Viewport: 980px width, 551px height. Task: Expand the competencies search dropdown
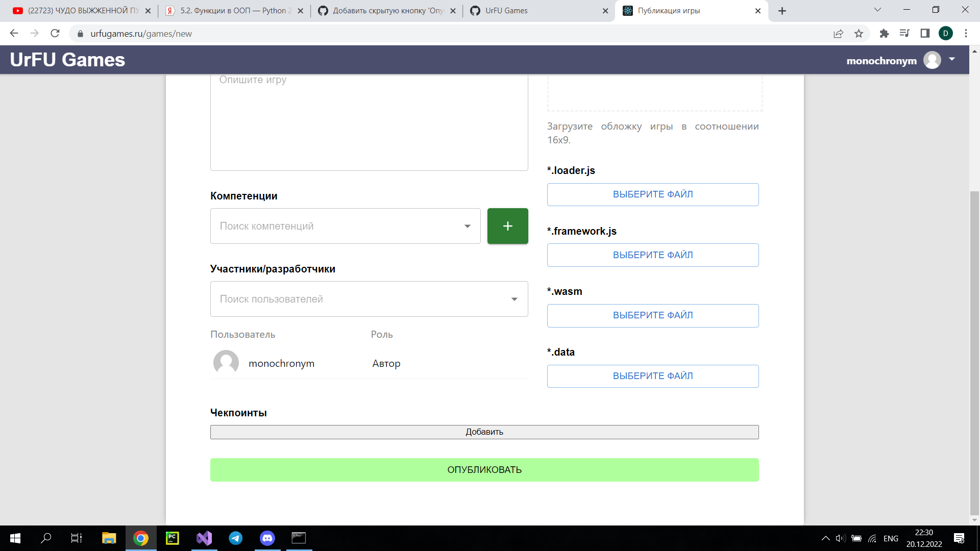(467, 226)
